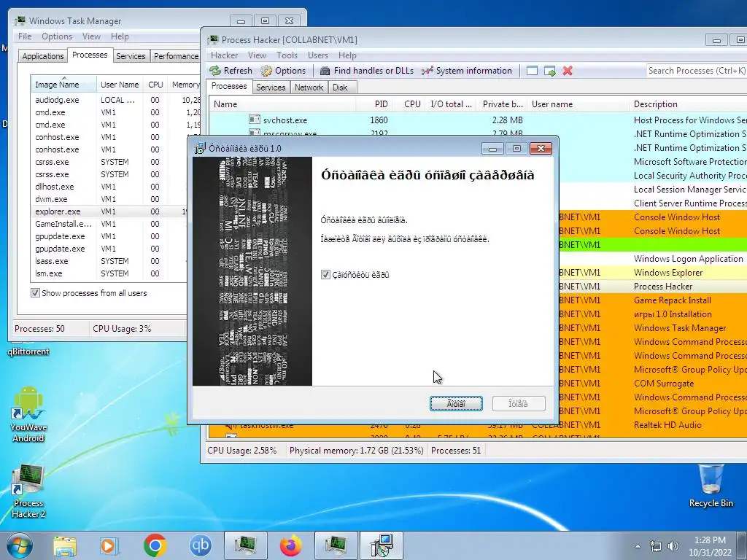Open the Process Hacker 2 desktop shortcut
747x560 pixels.
click(28, 491)
